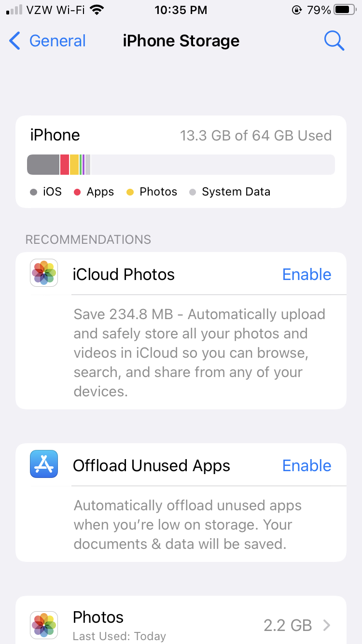This screenshot has height=644, width=362.
Task: Tap the red Apps storage bar segment
Action: coord(65,165)
